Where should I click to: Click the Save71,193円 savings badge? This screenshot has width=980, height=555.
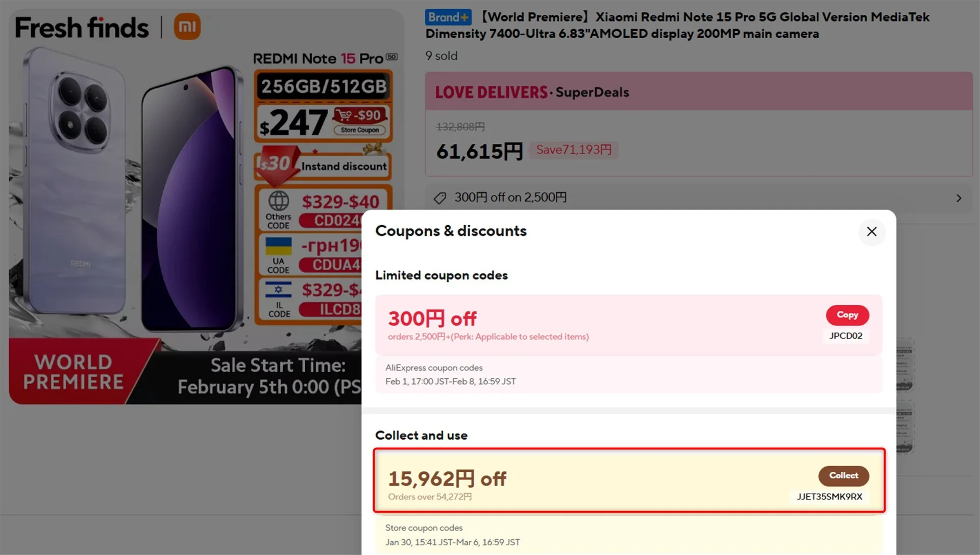pos(574,150)
